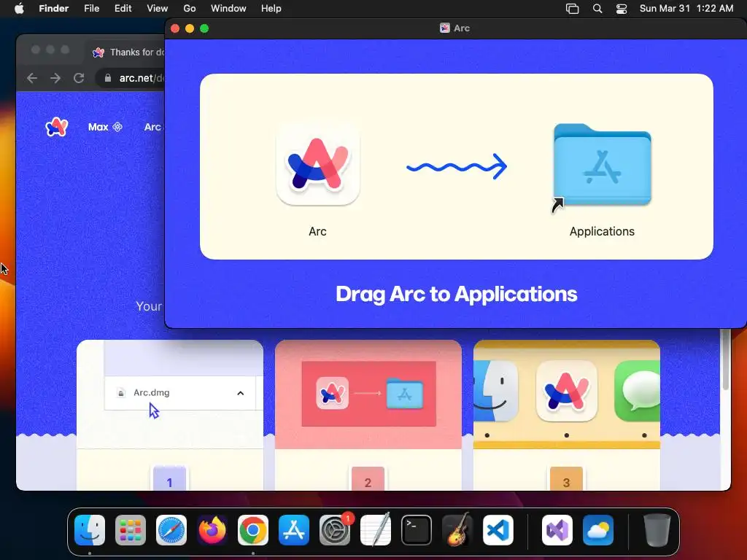Click the Arc installer window title
The width and height of the screenshot is (747, 560).
(x=455, y=28)
